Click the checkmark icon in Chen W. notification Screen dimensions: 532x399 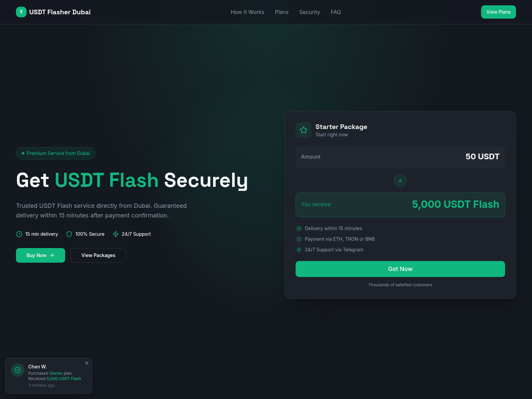click(x=18, y=370)
